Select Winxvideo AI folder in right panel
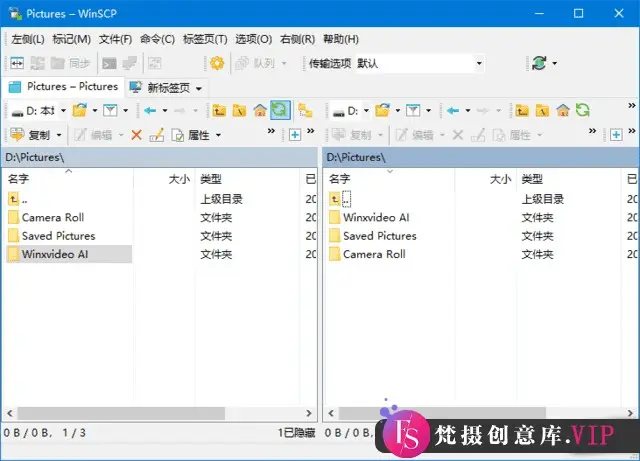The image size is (640, 461). coord(376,217)
